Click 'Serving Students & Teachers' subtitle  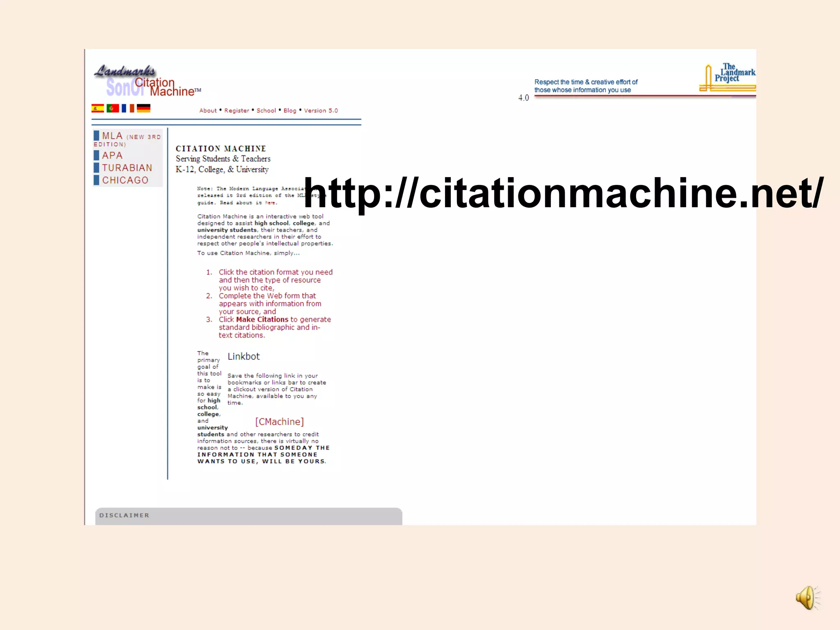click(x=223, y=159)
